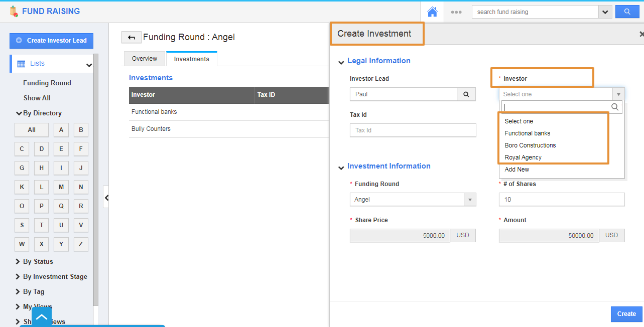Select Boro Constructions from investor list
Viewport: 644px width, 327px height.
tap(530, 145)
